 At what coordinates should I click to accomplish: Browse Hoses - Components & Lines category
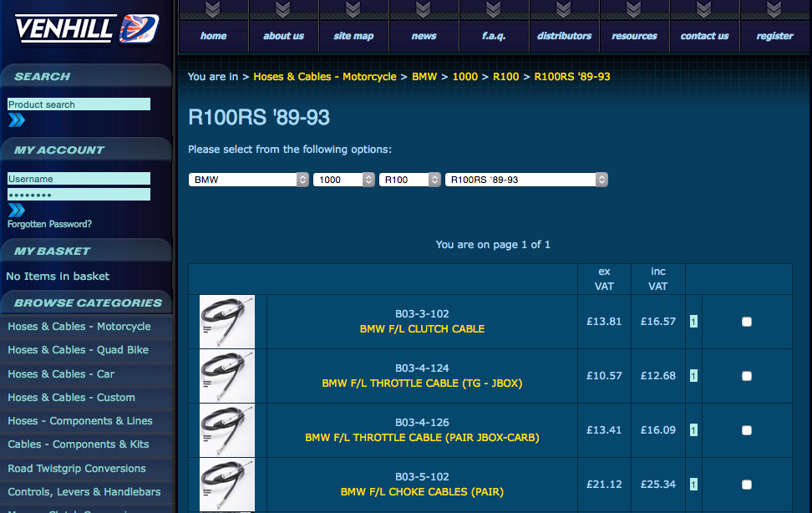(80, 421)
